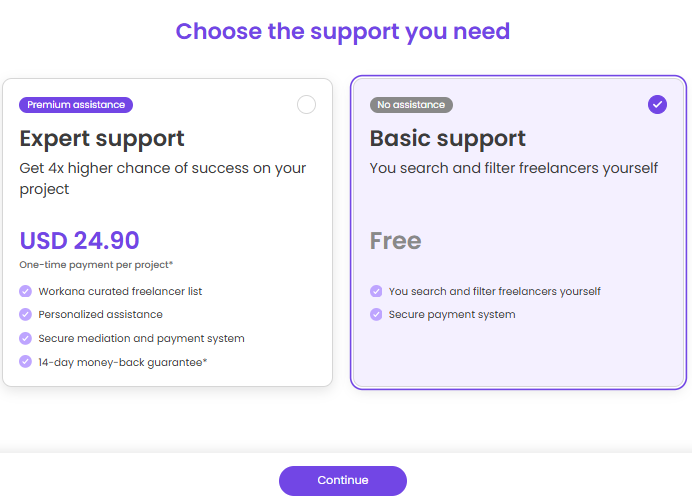Click the Expert support heading
The height and width of the screenshot is (499, 692).
coord(102,139)
